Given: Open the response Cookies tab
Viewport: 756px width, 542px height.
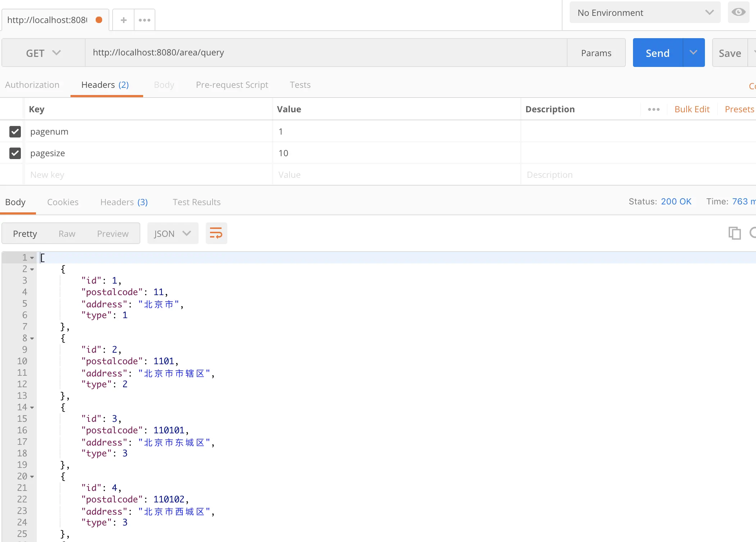Looking at the screenshot, I should [x=63, y=202].
